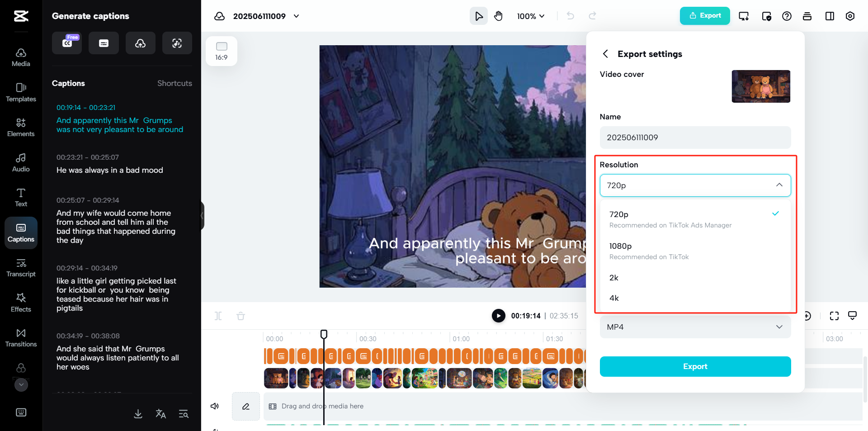Select caption 'He was always in a bad mood'

click(110, 170)
